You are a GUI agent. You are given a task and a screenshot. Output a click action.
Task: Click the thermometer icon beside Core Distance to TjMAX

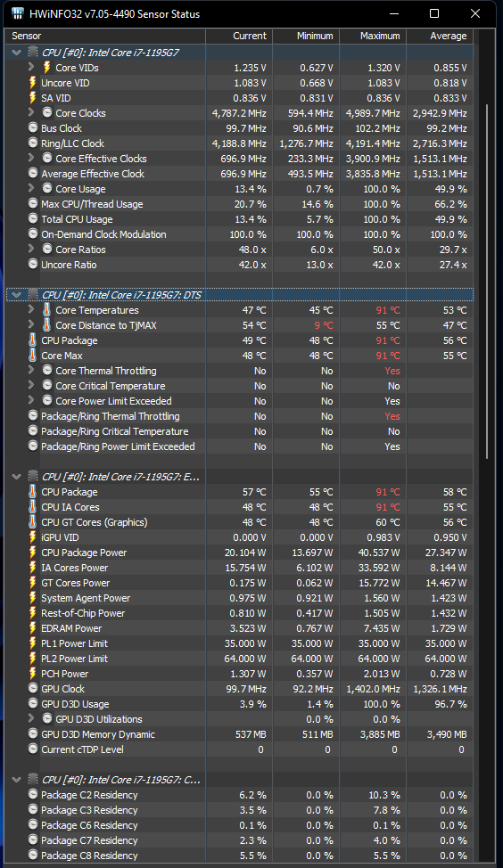coord(47,325)
